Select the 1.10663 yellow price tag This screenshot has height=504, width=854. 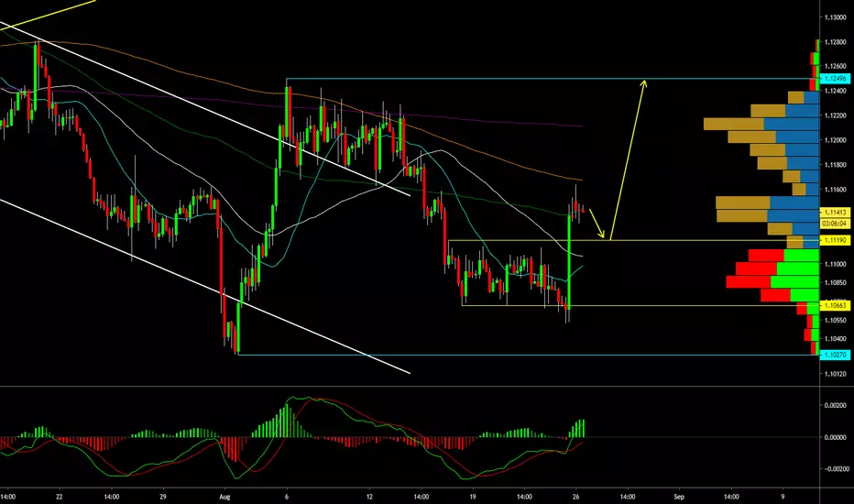pos(835,305)
